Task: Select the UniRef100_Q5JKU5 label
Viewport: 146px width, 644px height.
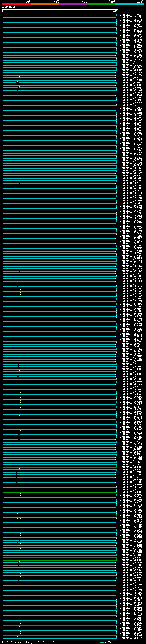Action: point(131,70)
